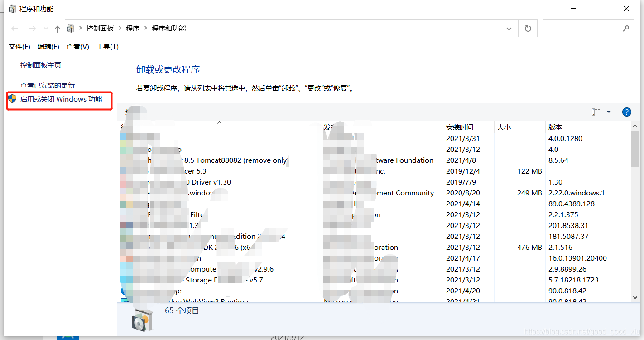Open 查看已安装的更新 link
This screenshot has height=340, width=644.
(48, 85)
